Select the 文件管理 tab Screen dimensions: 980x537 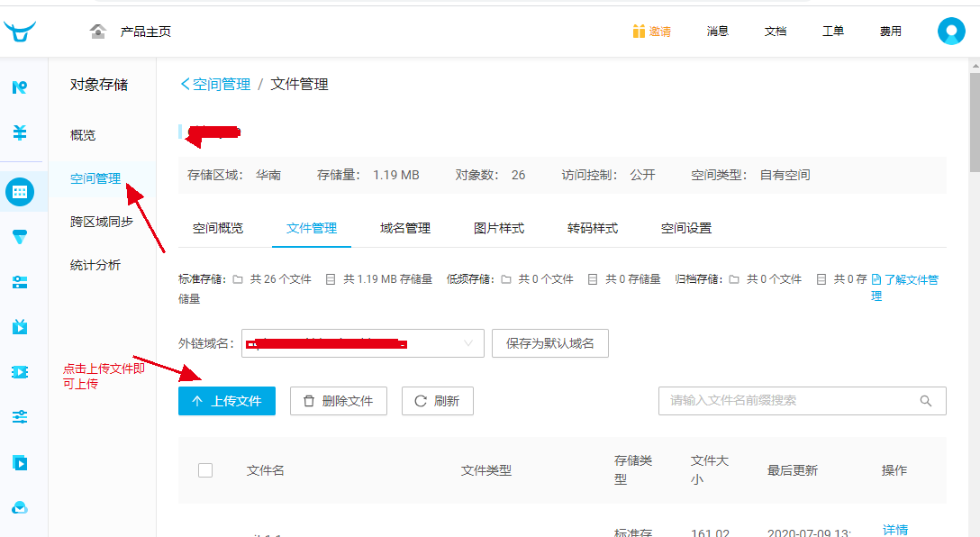click(312, 228)
